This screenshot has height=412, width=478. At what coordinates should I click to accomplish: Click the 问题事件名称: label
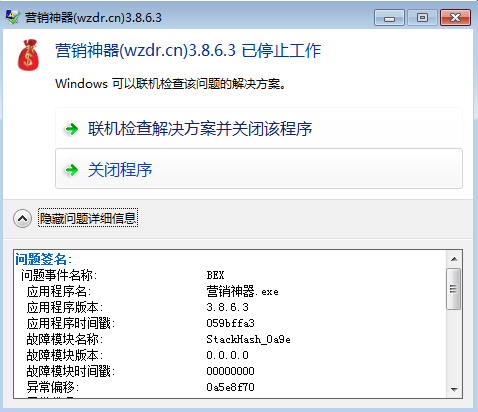pyautogui.click(x=59, y=275)
